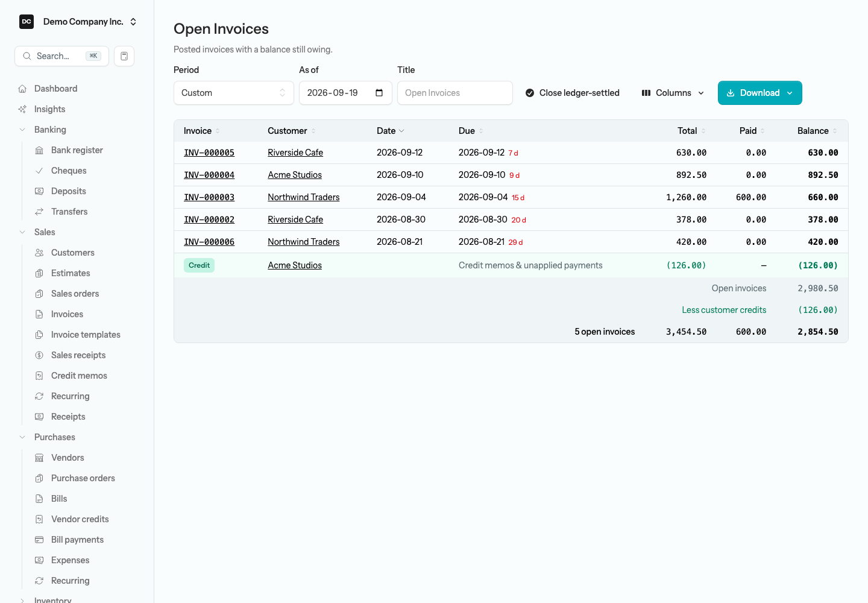Click the Vendors storefront icon
Image resolution: width=868 pixels, height=603 pixels.
39,458
